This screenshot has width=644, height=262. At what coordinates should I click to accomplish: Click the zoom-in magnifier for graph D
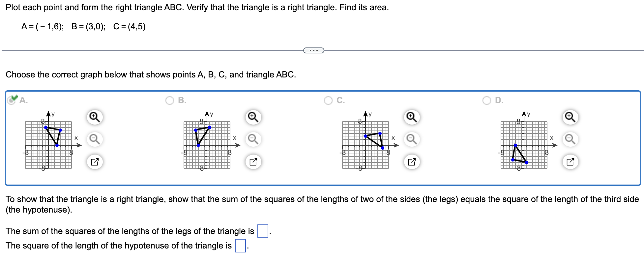point(570,117)
